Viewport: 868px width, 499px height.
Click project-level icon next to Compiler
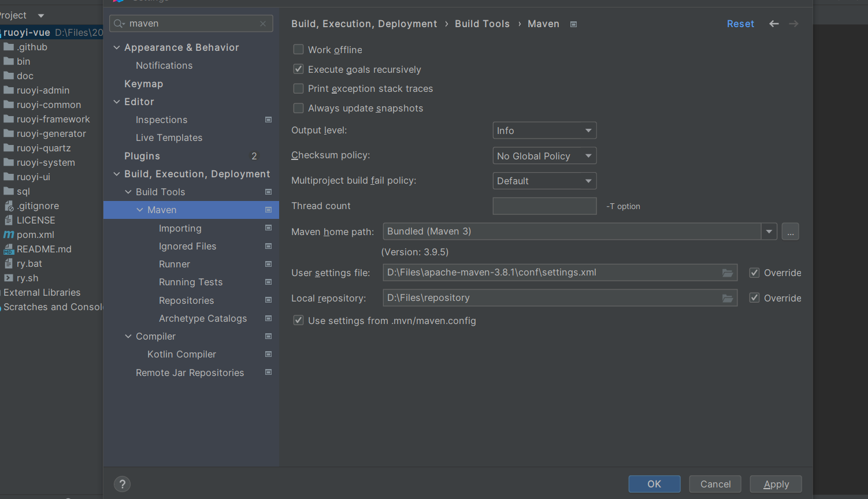coord(268,336)
